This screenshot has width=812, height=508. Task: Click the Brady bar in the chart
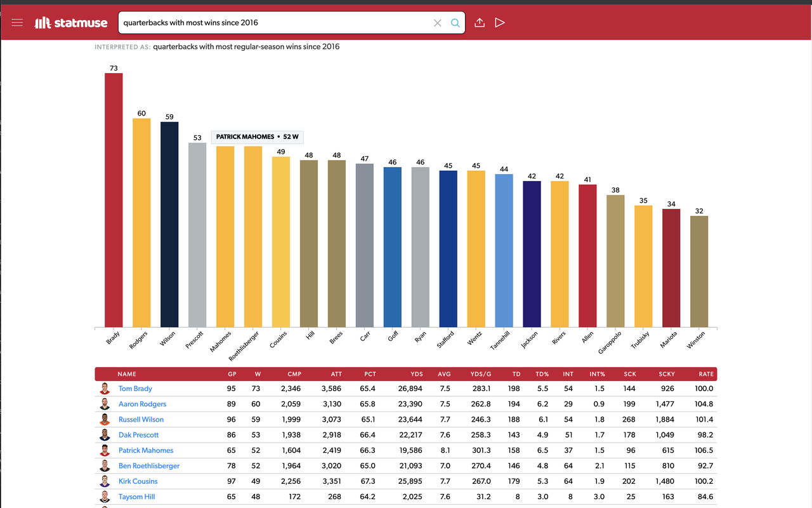114,200
